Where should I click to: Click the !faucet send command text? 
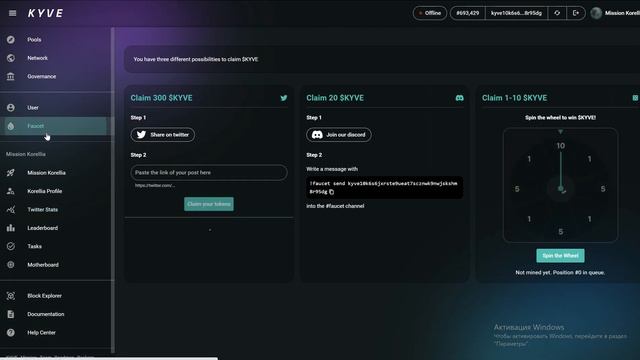[383, 187]
